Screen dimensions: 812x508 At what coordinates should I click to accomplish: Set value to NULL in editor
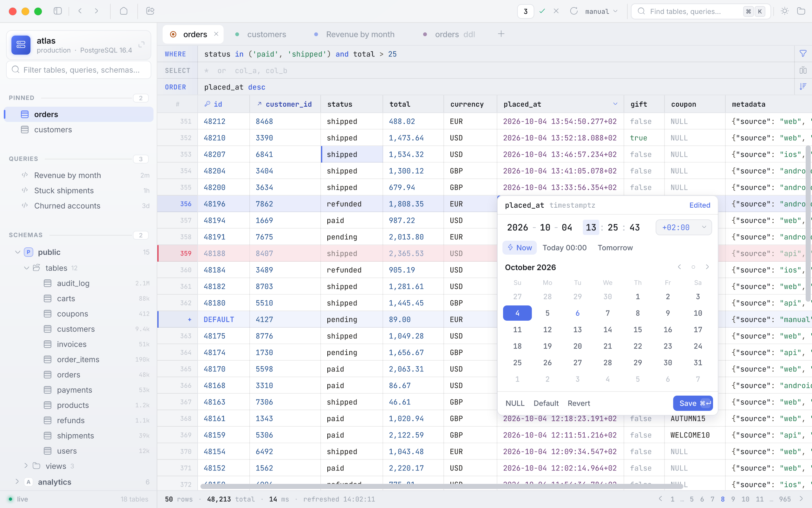click(515, 403)
